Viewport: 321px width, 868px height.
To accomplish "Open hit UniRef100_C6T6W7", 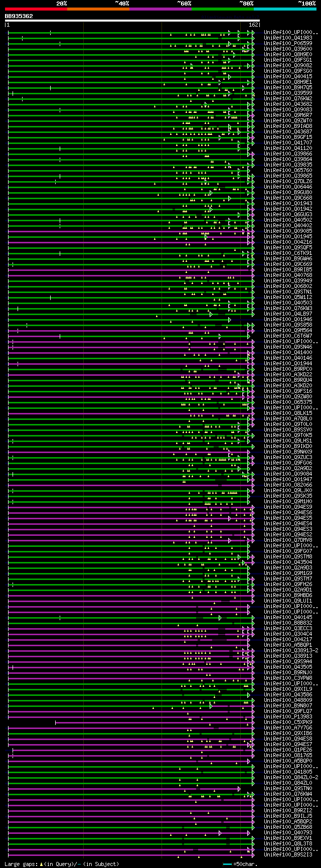I will (288, 336).
